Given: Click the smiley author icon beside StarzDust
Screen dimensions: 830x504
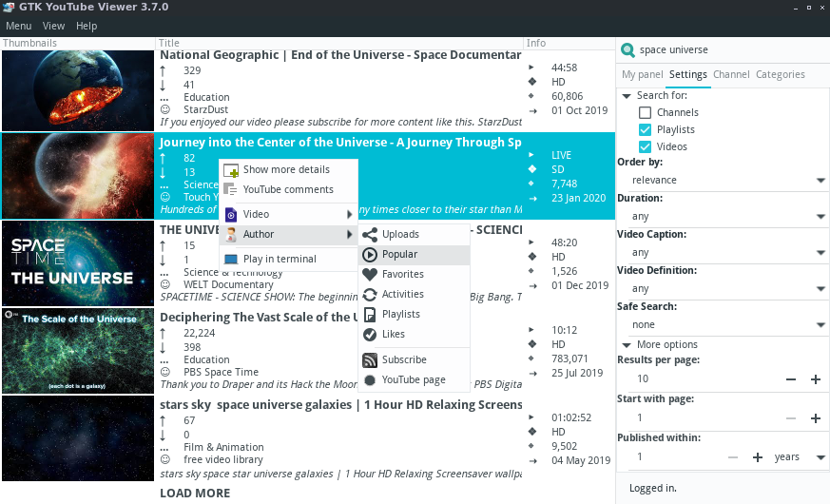Looking at the screenshot, I should [165, 109].
